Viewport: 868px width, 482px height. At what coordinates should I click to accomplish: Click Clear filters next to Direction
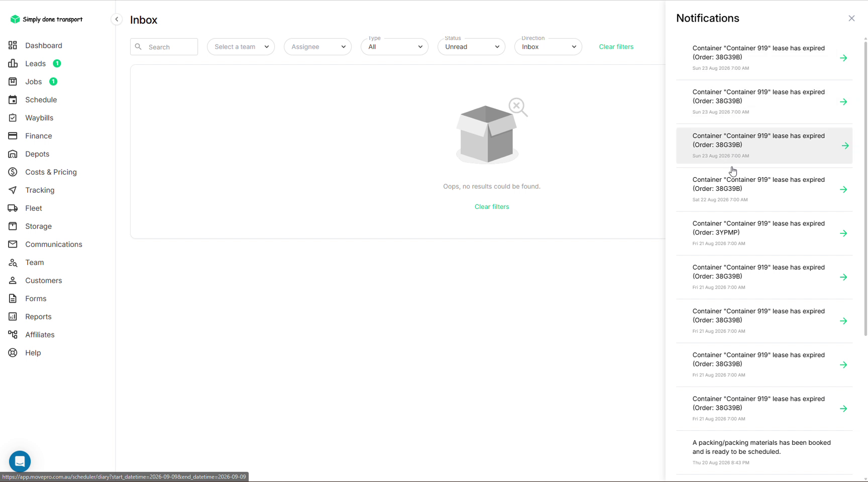tap(616, 47)
